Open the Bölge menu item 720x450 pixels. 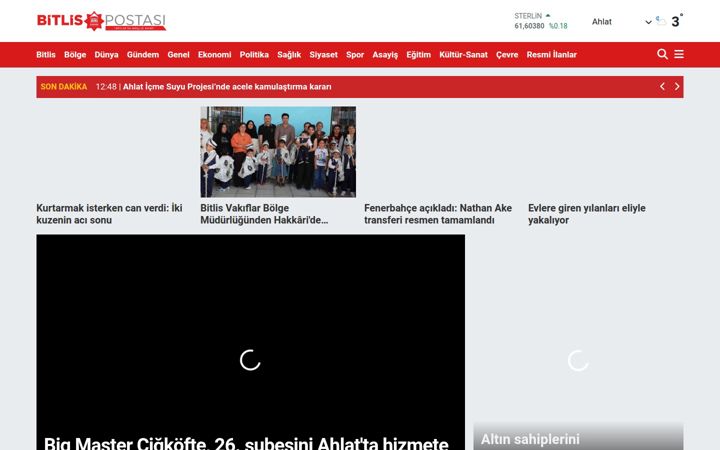point(75,55)
